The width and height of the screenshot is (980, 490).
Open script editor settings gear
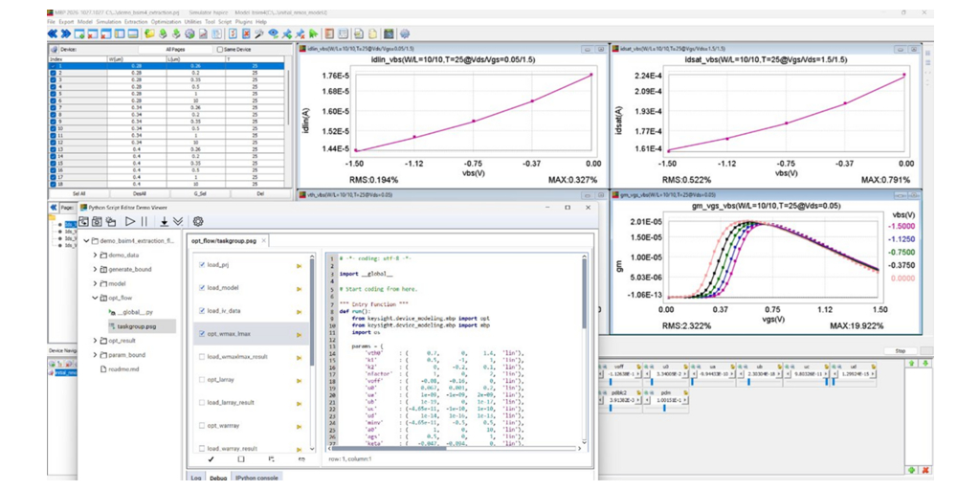click(x=198, y=221)
